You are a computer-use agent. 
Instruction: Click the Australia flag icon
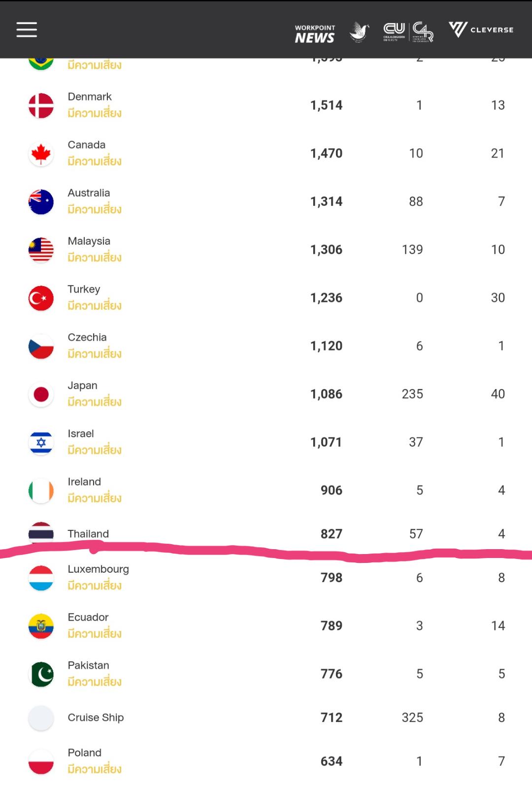tap(41, 202)
